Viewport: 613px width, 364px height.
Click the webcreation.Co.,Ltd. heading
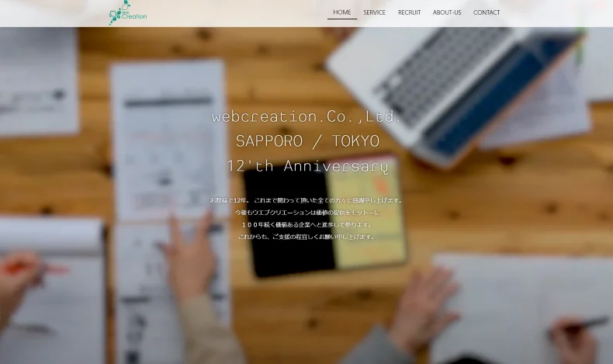(x=306, y=116)
